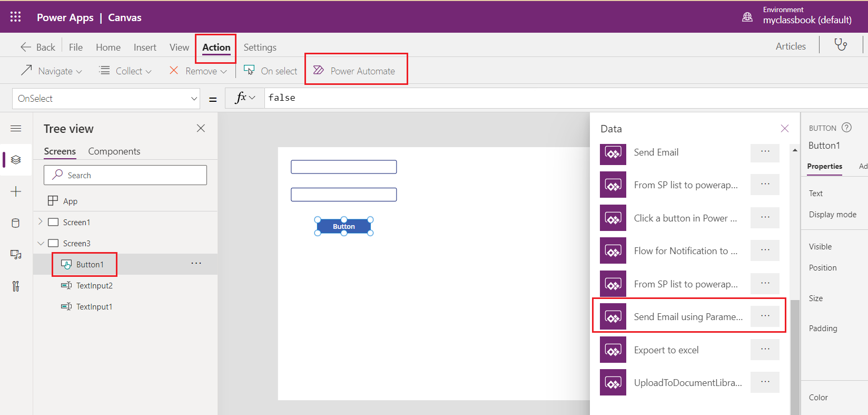Viewport: 868px width, 415px height.
Task: Open options for Send Email using Parameters
Action: click(765, 316)
